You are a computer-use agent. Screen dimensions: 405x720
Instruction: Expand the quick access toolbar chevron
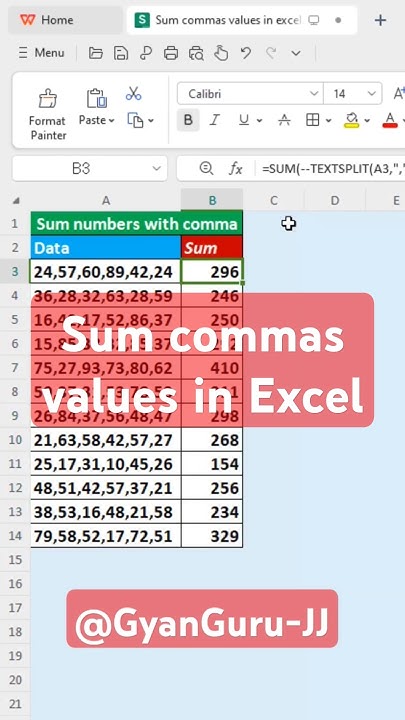[296, 53]
